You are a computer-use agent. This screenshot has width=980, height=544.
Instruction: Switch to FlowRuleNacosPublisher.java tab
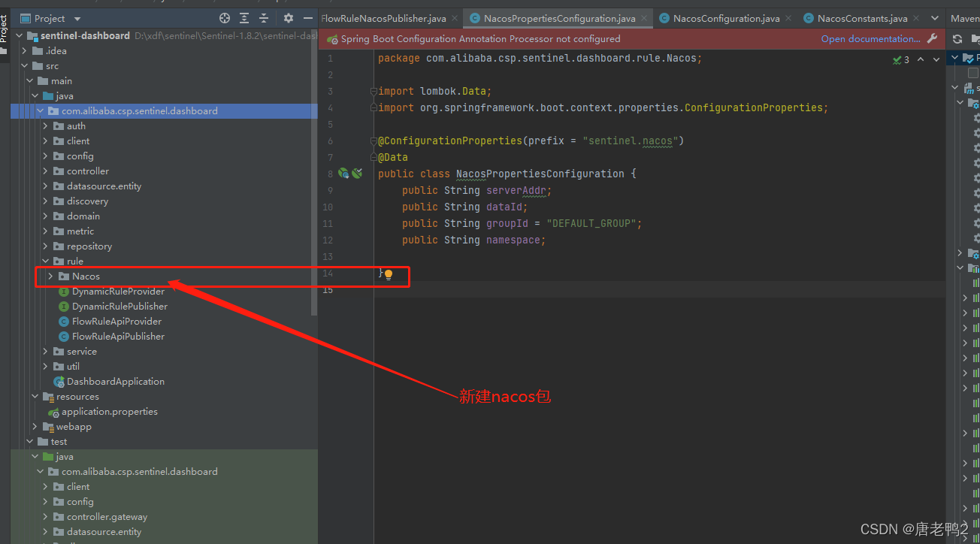click(383, 18)
